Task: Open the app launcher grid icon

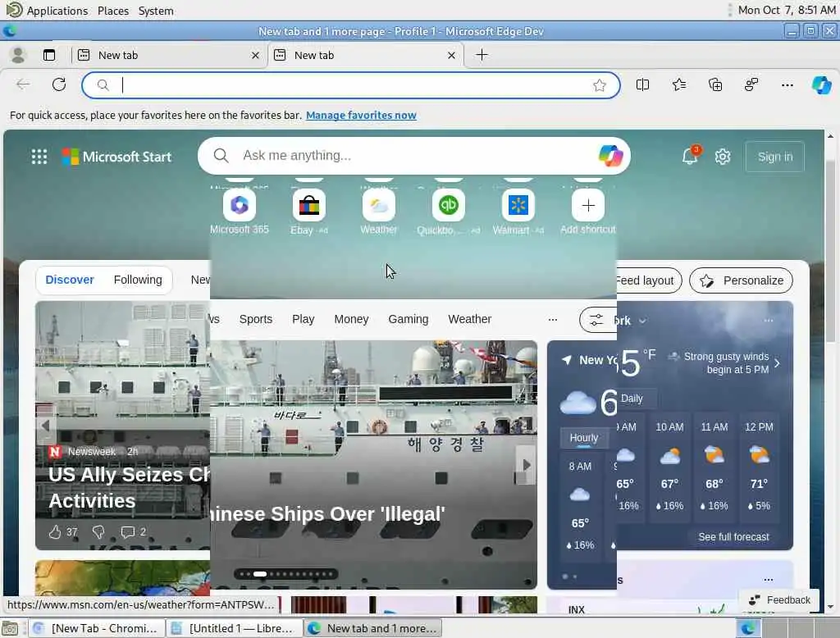Action: point(39,157)
